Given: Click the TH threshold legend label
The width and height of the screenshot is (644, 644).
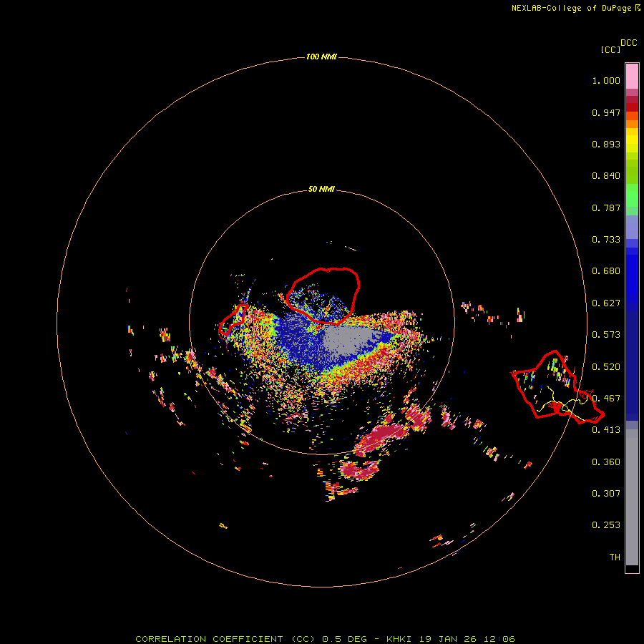Looking at the screenshot, I should (x=615, y=557).
